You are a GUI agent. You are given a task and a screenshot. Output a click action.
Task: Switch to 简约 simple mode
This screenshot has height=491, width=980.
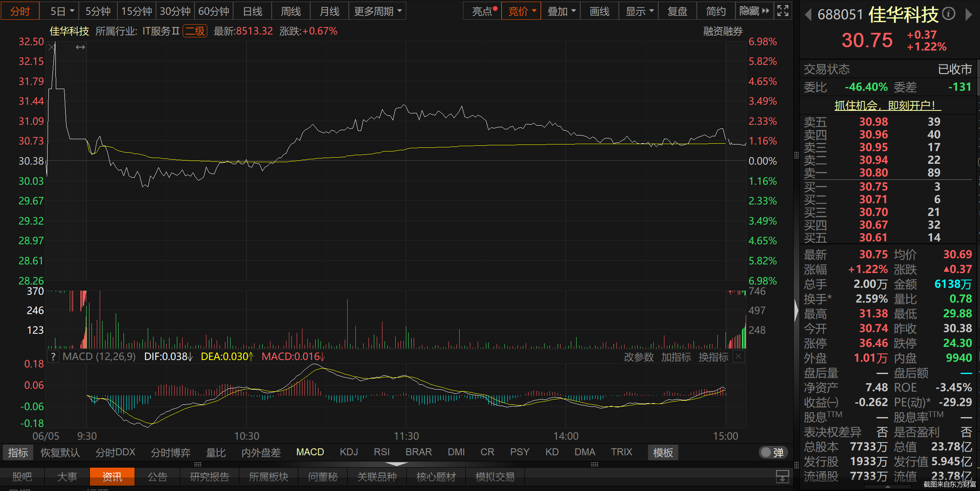click(x=716, y=11)
